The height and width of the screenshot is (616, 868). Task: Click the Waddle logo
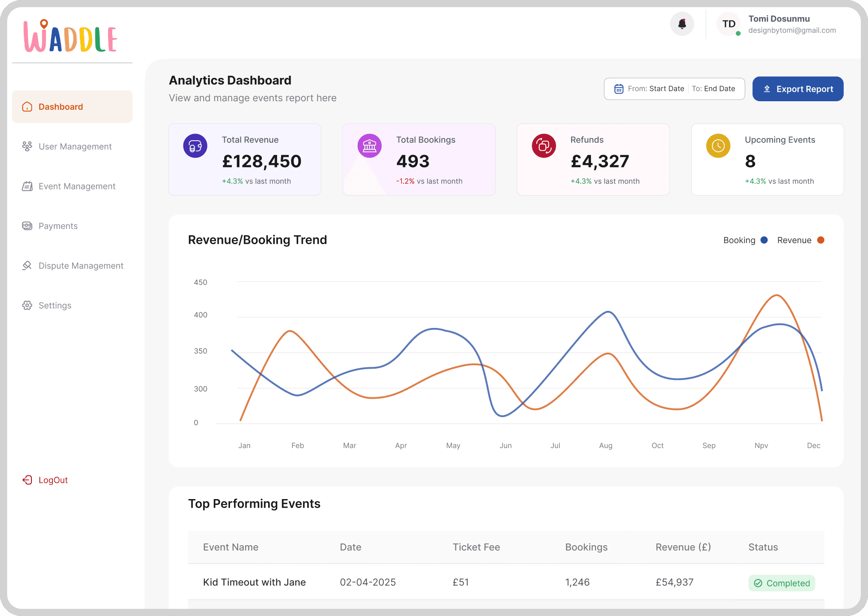click(x=70, y=36)
